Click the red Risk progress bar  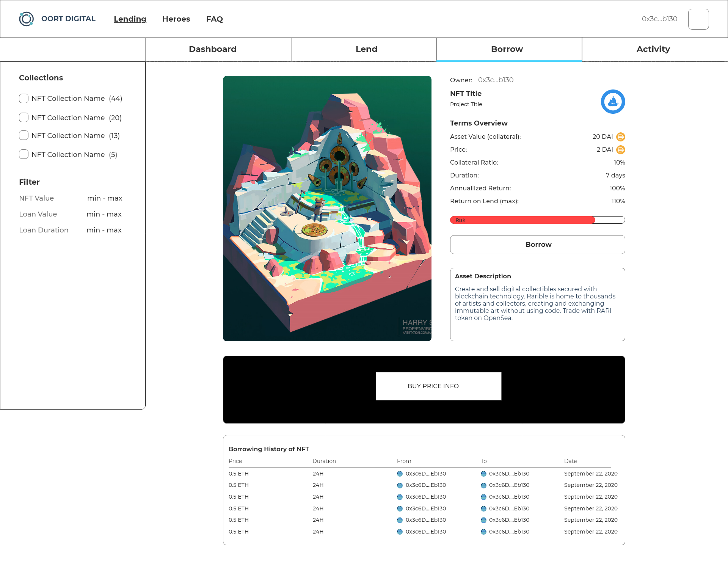(x=538, y=220)
